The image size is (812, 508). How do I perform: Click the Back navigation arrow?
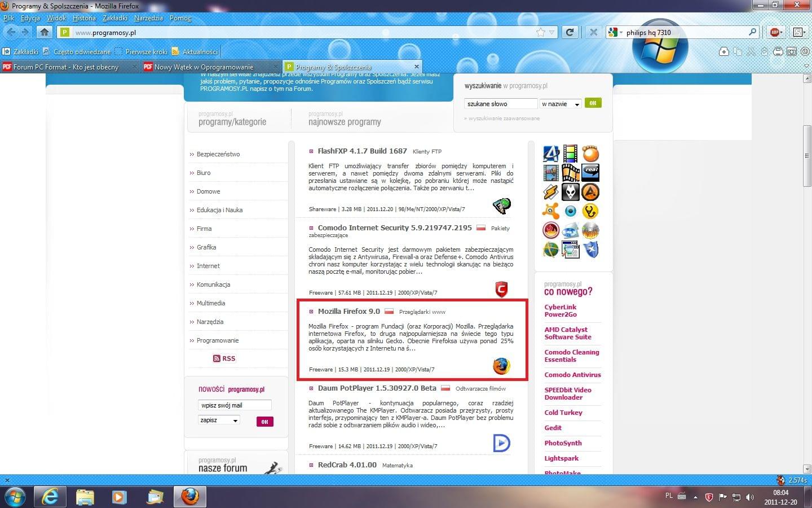(x=11, y=32)
